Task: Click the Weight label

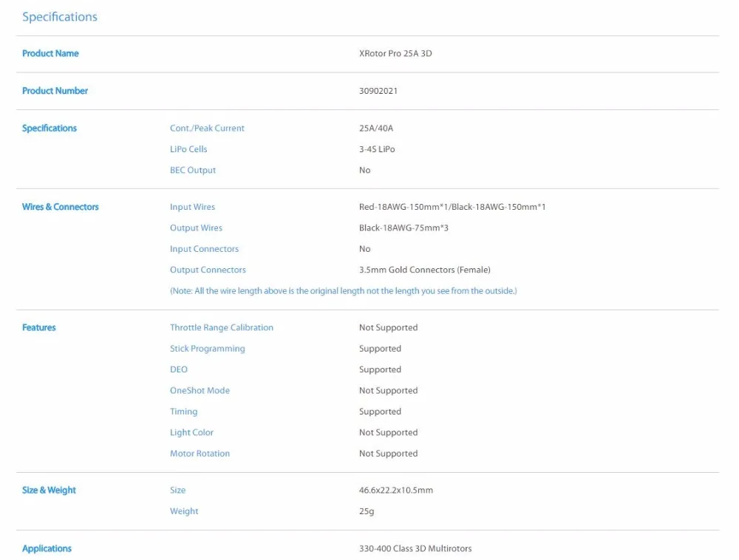Action: click(184, 511)
